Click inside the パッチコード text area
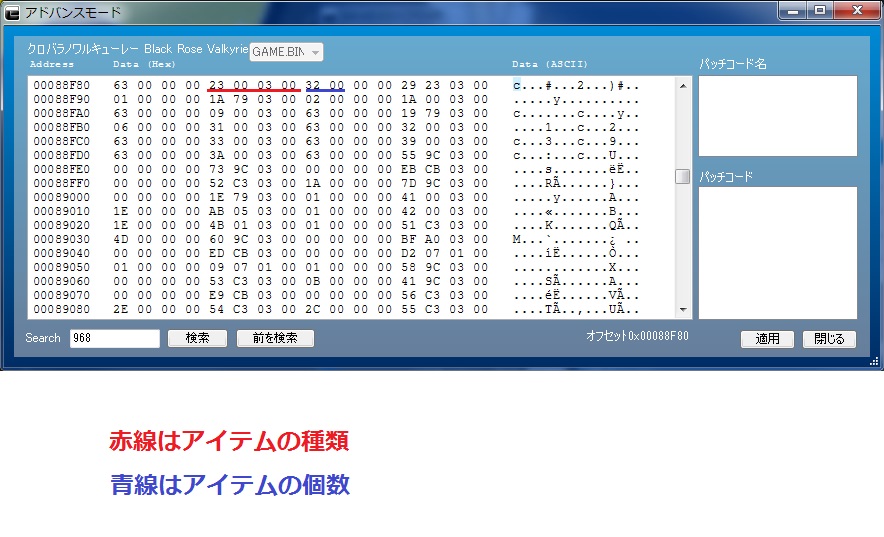884x537 pixels. point(777,252)
